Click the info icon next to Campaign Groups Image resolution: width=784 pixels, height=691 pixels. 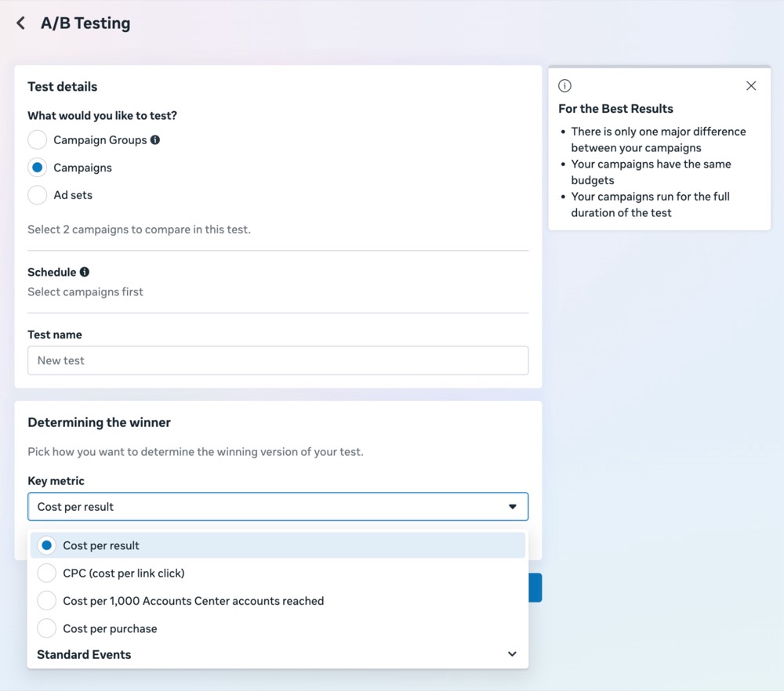click(155, 140)
